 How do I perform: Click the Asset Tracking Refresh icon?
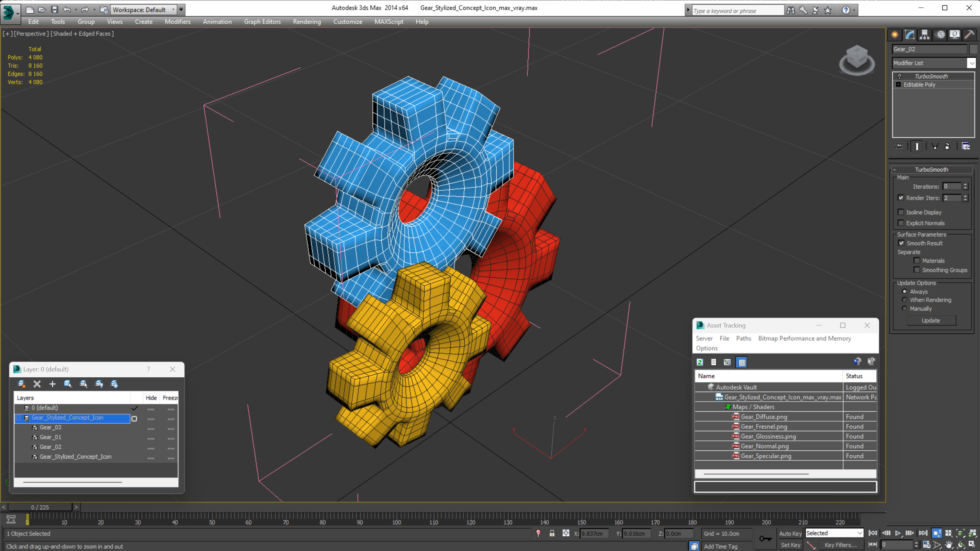[700, 362]
